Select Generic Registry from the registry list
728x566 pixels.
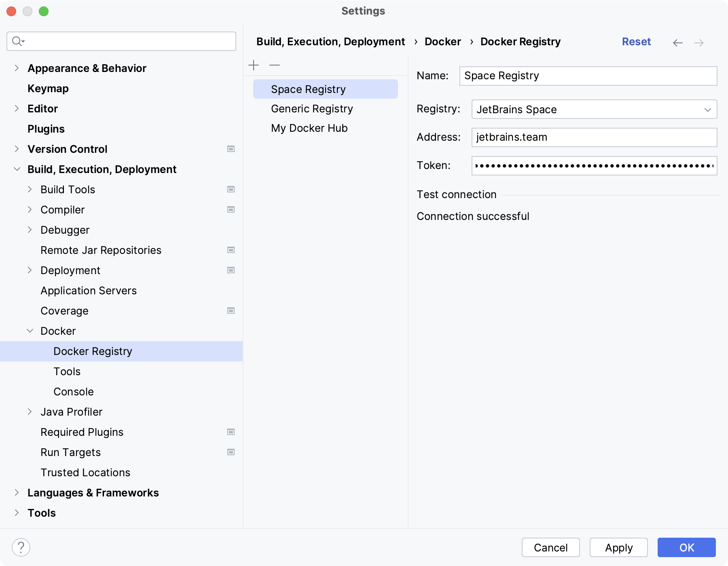click(x=311, y=108)
